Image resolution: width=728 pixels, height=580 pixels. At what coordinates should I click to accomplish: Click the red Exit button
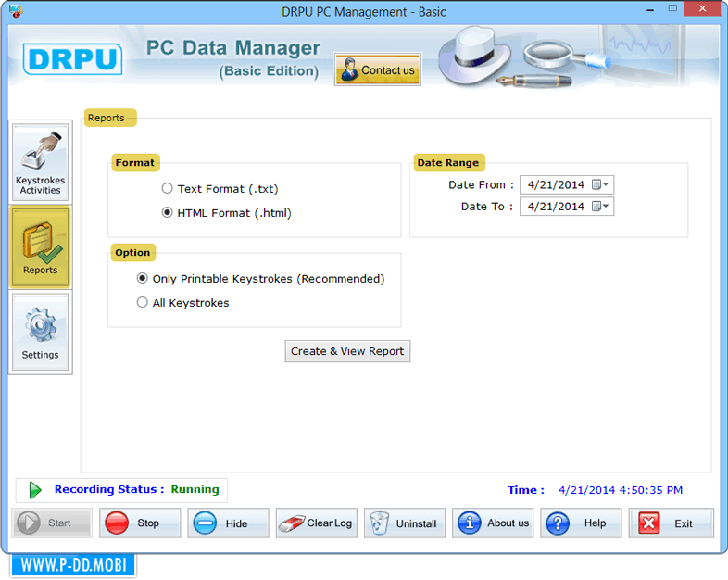pyautogui.click(x=671, y=523)
